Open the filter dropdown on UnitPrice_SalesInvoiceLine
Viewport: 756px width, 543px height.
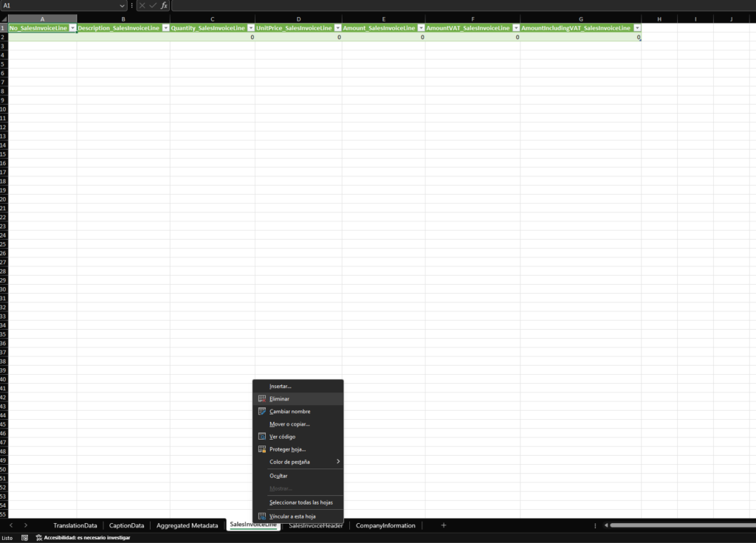point(337,27)
